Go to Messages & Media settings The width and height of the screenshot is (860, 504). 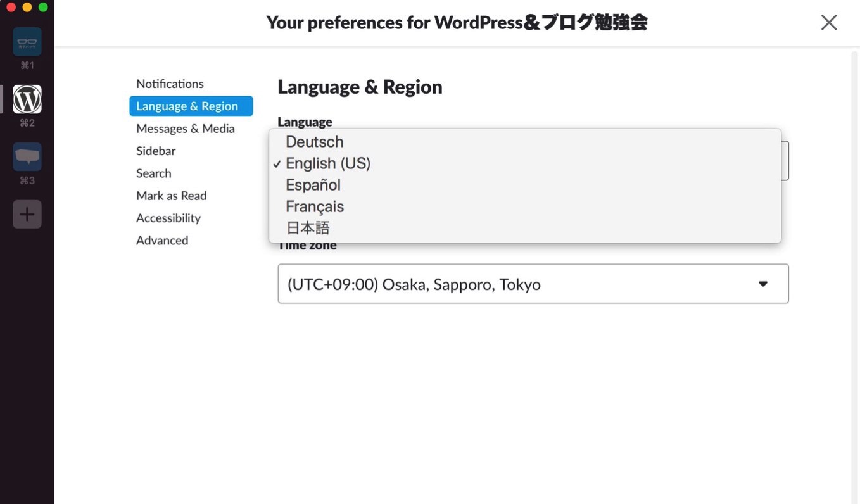coord(186,129)
